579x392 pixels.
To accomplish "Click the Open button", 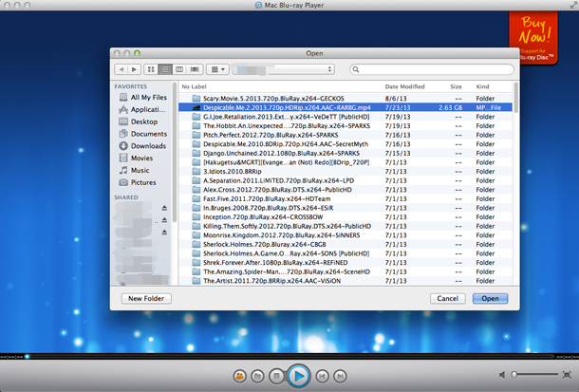I will [491, 298].
